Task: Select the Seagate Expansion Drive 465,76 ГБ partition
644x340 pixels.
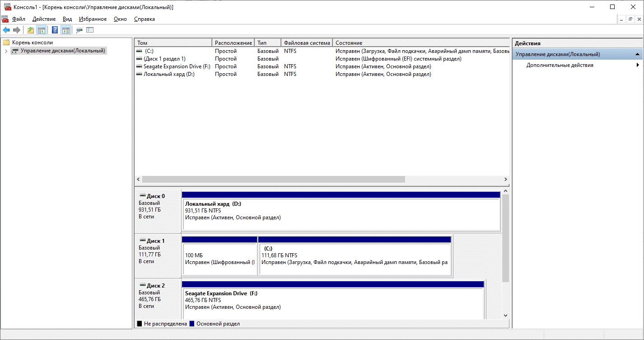Action: pyautogui.click(x=333, y=300)
